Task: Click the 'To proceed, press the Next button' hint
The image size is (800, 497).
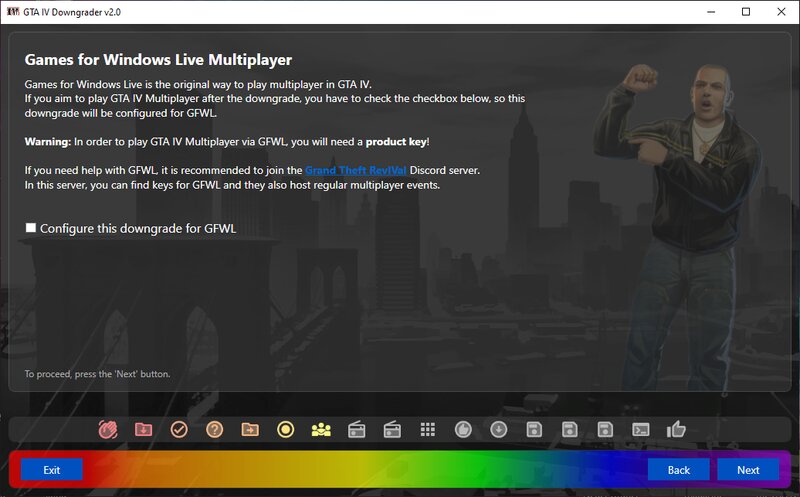Action: (x=97, y=374)
